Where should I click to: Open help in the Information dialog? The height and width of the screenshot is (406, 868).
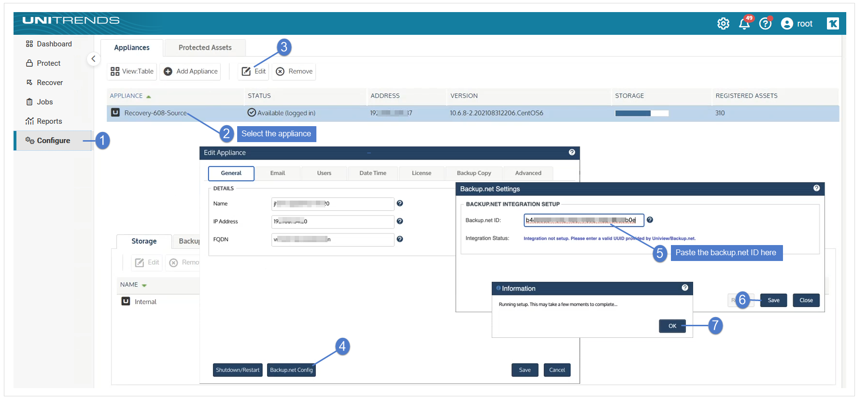click(685, 288)
